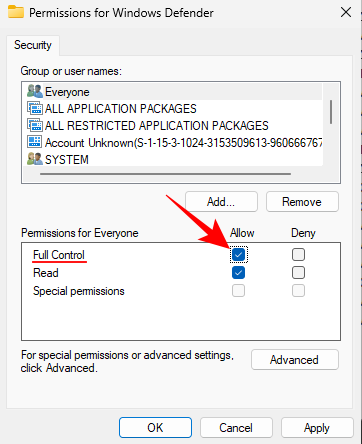Click the Account Unknown entry icon
The width and height of the screenshot is (362, 444).
(x=34, y=142)
